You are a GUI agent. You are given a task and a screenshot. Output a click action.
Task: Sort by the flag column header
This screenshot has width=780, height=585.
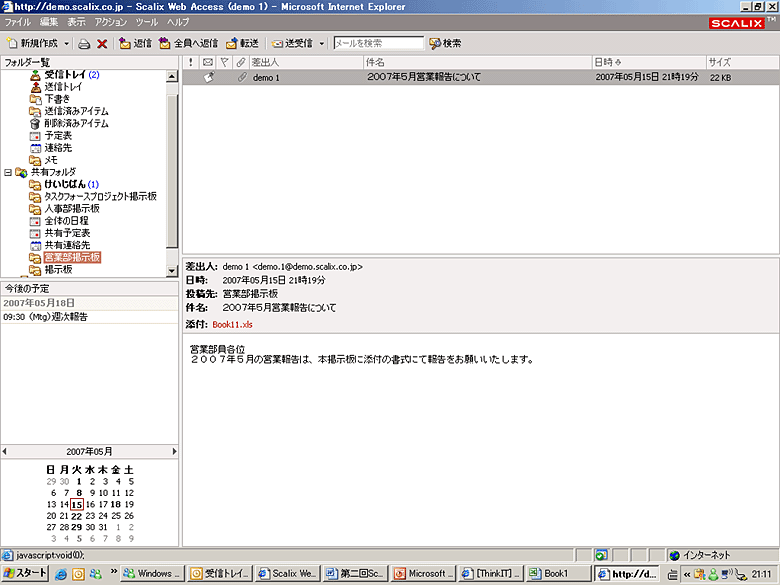pyautogui.click(x=224, y=62)
